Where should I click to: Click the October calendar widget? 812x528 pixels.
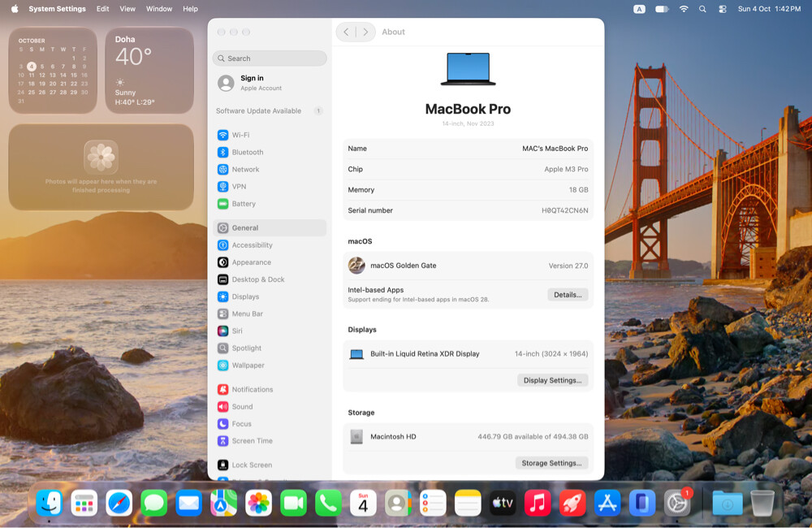(53, 71)
